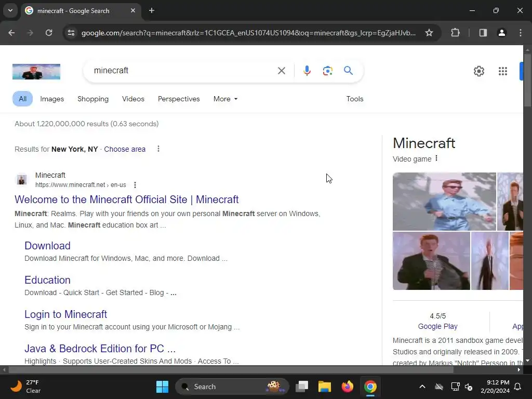This screenshot has width=532, height=399.
Task: Click the address bar URL
Action: (248, 33)
